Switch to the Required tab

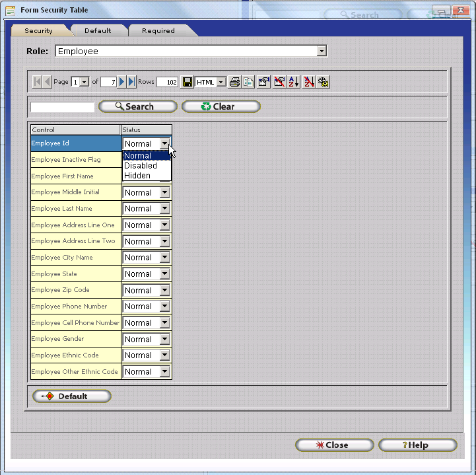pos(158,30)
